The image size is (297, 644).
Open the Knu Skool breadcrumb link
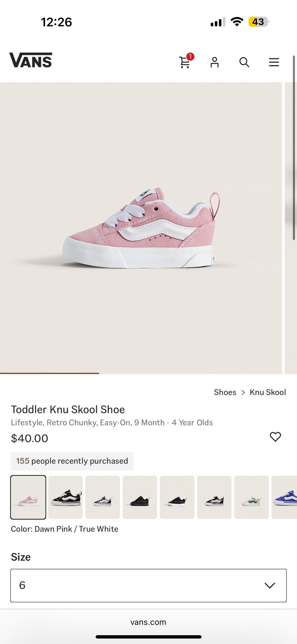pyautogui.click(x=268, y=392)
